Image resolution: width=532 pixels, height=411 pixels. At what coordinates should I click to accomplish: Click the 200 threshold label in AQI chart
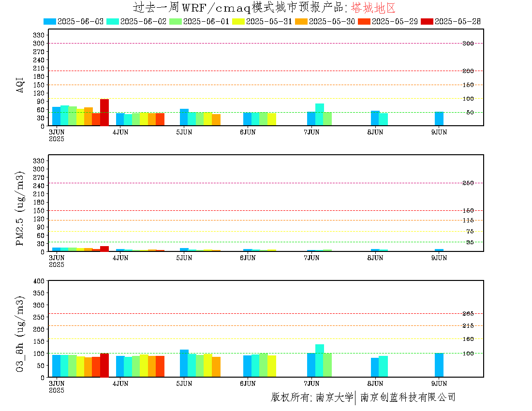coord(468,71)
